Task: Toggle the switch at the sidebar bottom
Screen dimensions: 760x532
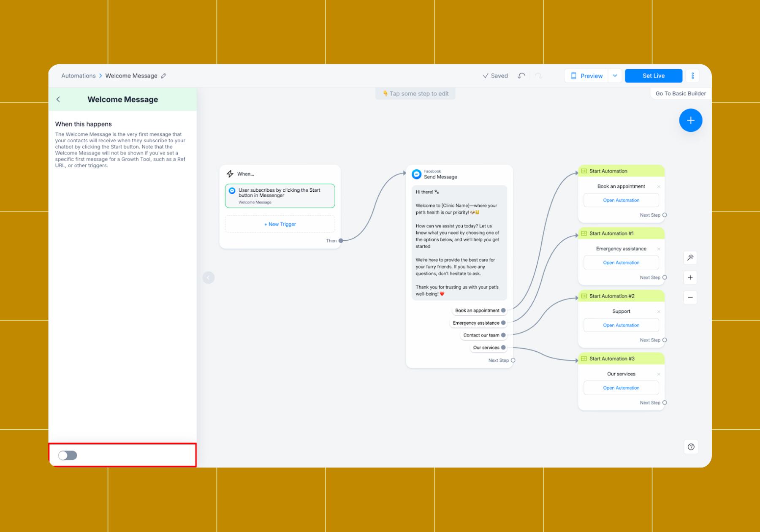Action: click(x=68, y=455)
